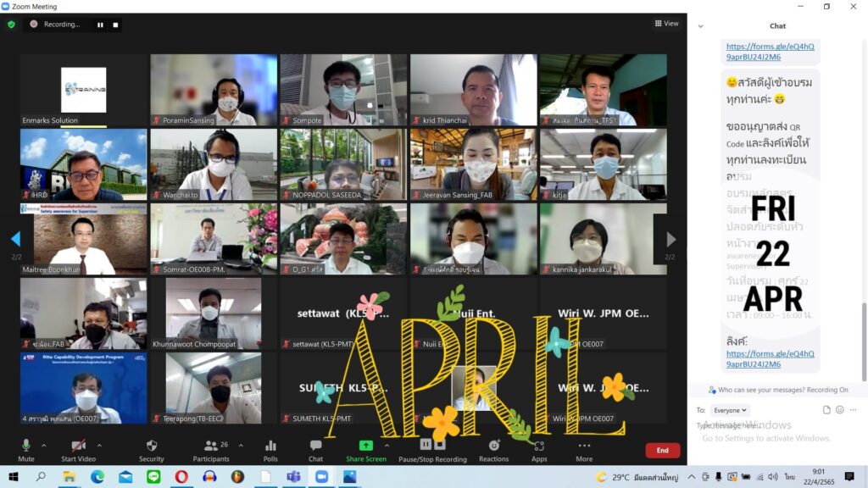Open the Windows notification center
Image resolution: width=868 pixels, height=488 pixels.
[849, 476]
